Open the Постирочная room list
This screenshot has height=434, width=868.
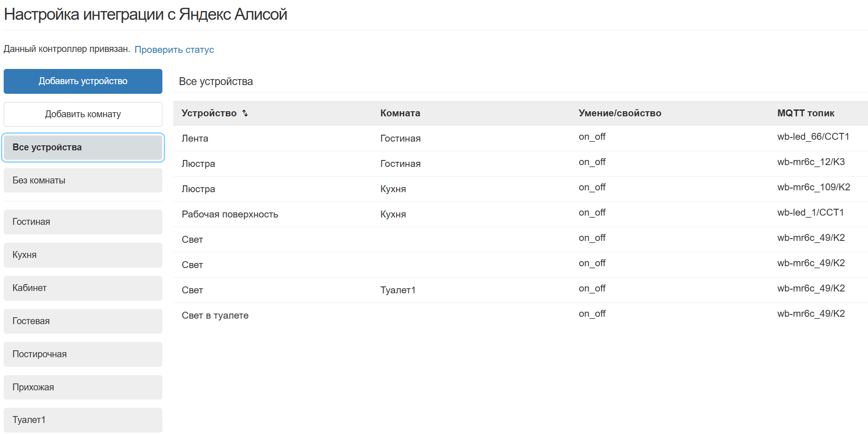pos(83,354)
